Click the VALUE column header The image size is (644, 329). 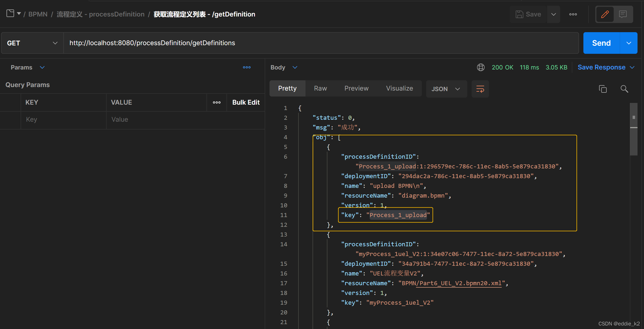tap(121, 102)
